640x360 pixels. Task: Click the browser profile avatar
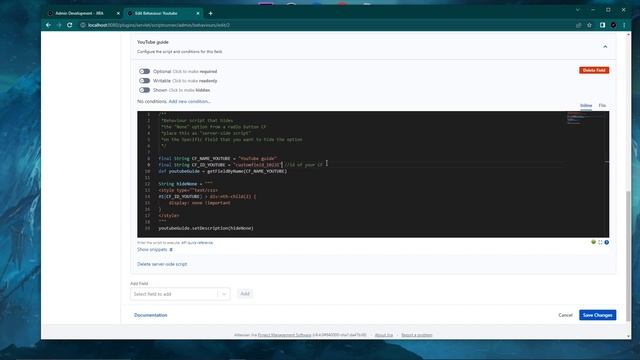coord(613,25)
